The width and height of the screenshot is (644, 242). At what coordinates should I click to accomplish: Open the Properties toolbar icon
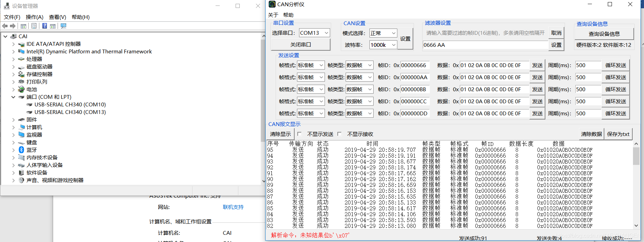(34, 26)
